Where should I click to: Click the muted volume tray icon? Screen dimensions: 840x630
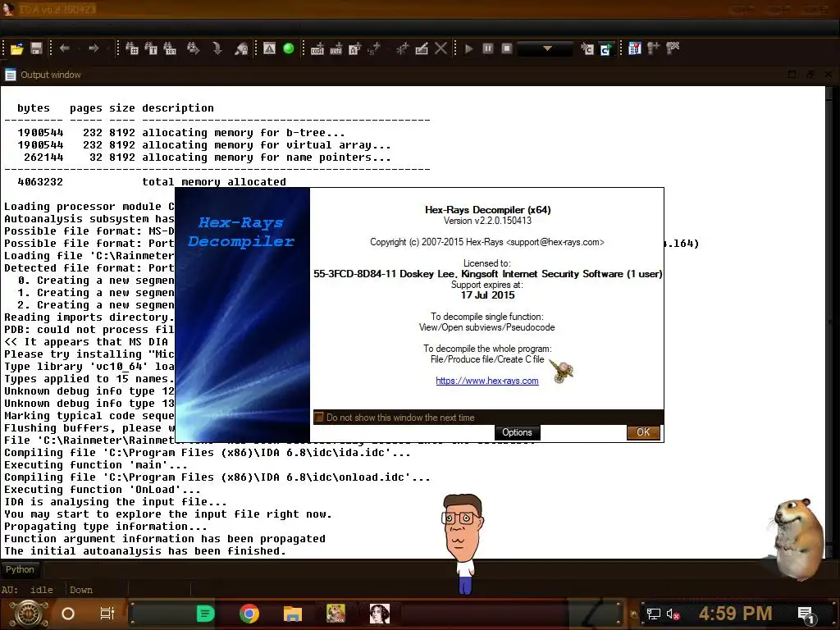point(673,614)
